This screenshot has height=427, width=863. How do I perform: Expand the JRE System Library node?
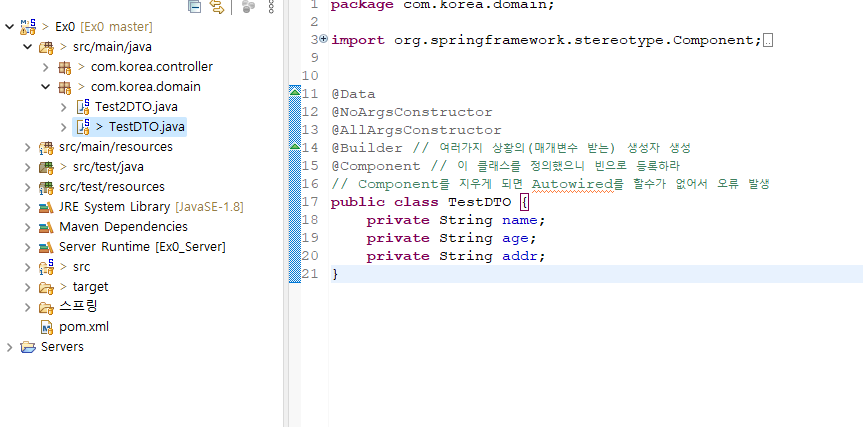pyautogui.click(x=28, y=207)
